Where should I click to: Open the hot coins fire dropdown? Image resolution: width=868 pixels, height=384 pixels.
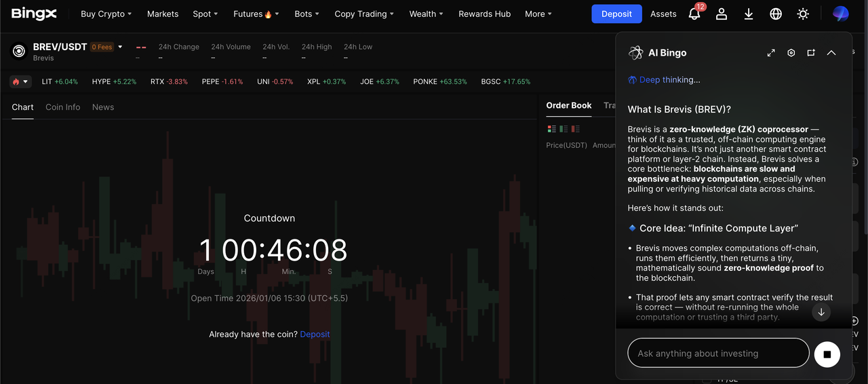tap(20, 81)
